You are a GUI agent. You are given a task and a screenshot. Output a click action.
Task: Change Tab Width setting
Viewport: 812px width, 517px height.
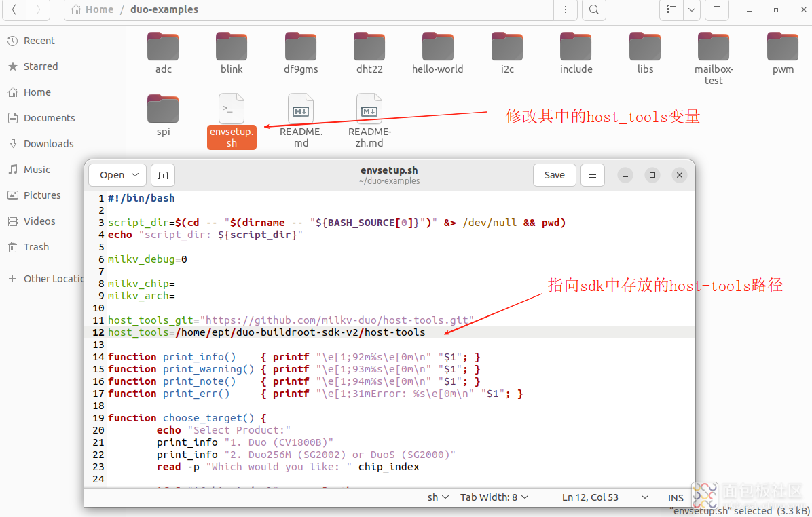click(x=494, y=497)
